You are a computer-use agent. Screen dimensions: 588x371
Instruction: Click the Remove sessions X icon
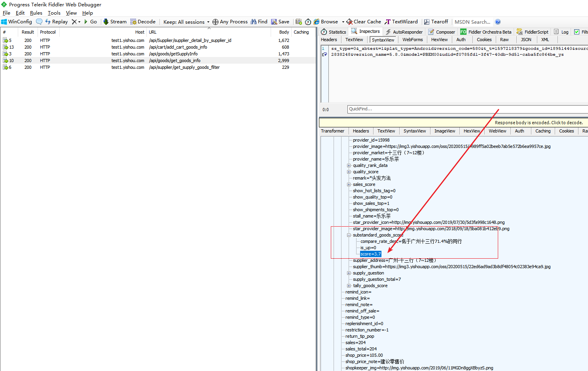[x=74, y=22]
